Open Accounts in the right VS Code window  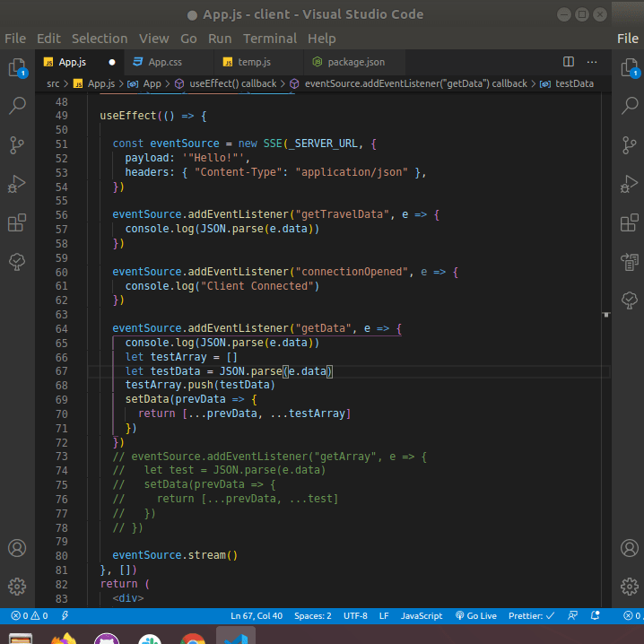click(x=630, y=548)
